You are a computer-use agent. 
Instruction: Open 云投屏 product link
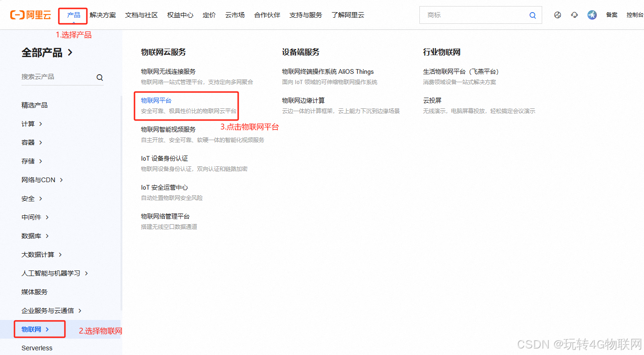[x=432, y=100]
